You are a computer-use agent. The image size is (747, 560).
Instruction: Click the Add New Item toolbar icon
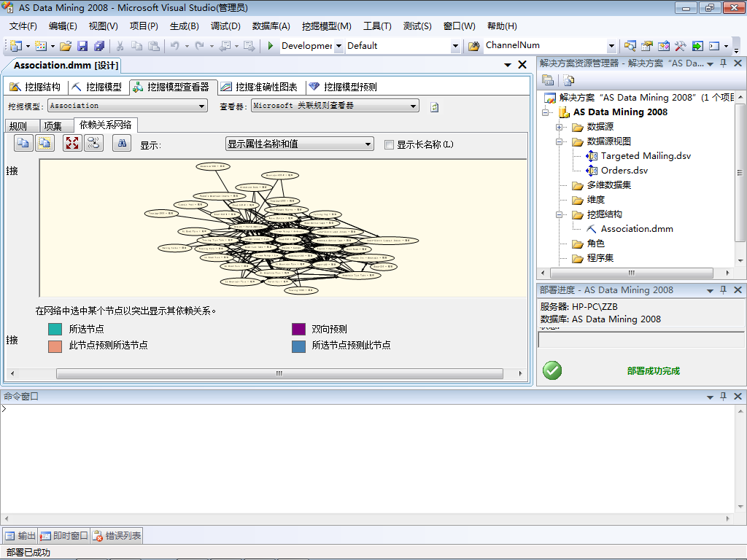41,46
